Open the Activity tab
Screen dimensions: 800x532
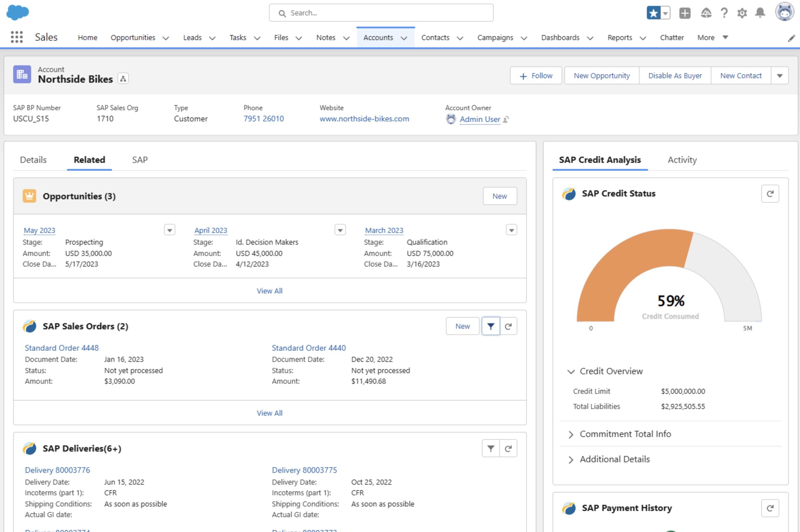[x=682, y=160]
